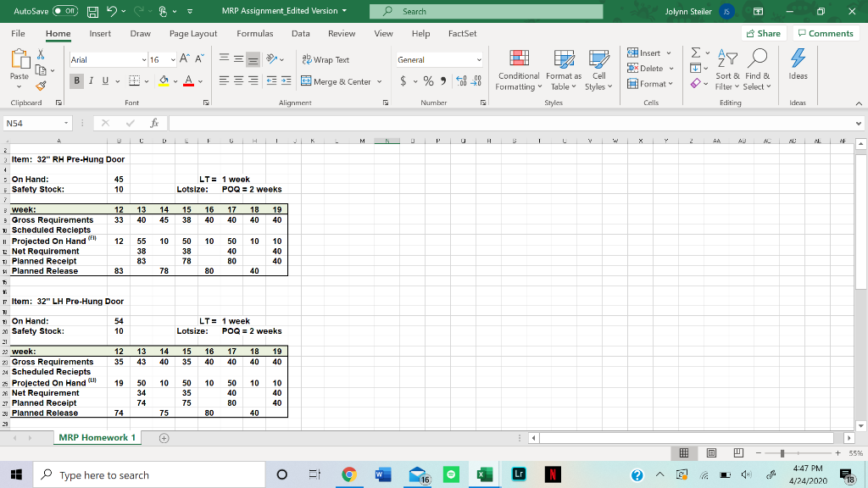Switch to Page Break Preview icon
This screenshot has height=488, width=868.
click(x=738, y=453)
